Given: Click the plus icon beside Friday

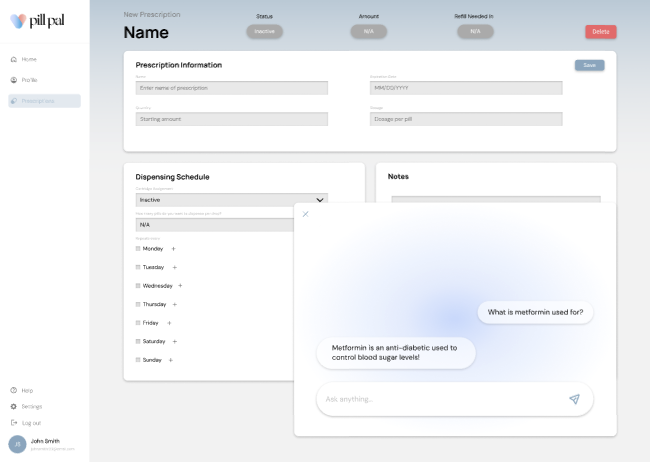Looking at the screenshot, I should coord(169,323).
